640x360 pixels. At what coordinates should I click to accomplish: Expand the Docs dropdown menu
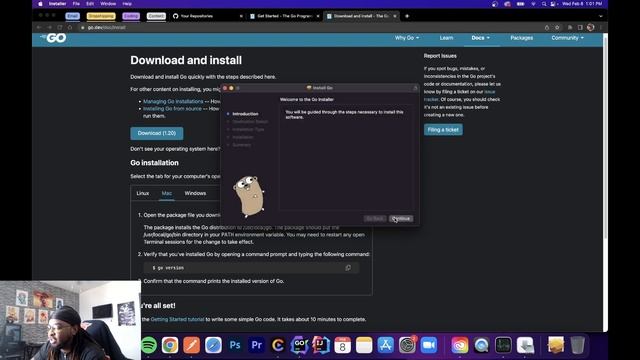(x=480, y=38)
